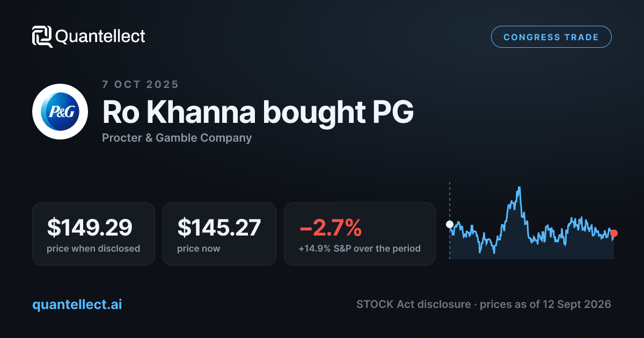Click the white start dot on chart
Image resolution: width=644 pixels, height=338 pixels.
click(450, 224)
